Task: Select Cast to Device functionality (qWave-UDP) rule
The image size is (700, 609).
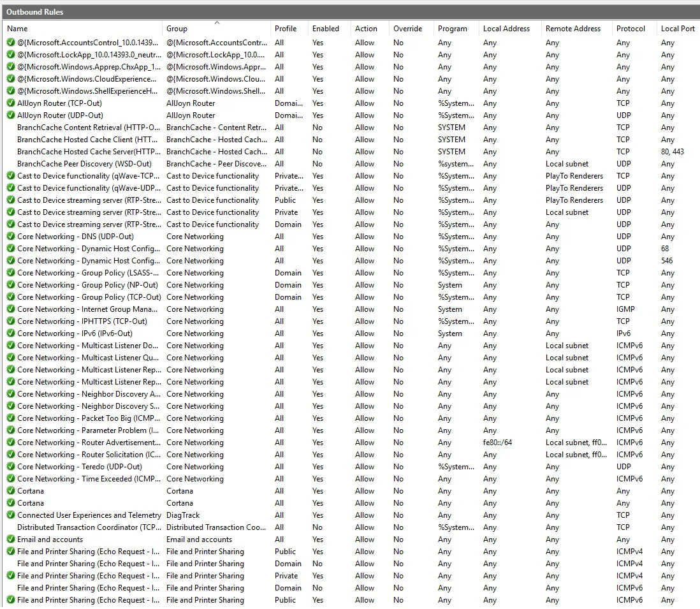Action: (350, 188)
